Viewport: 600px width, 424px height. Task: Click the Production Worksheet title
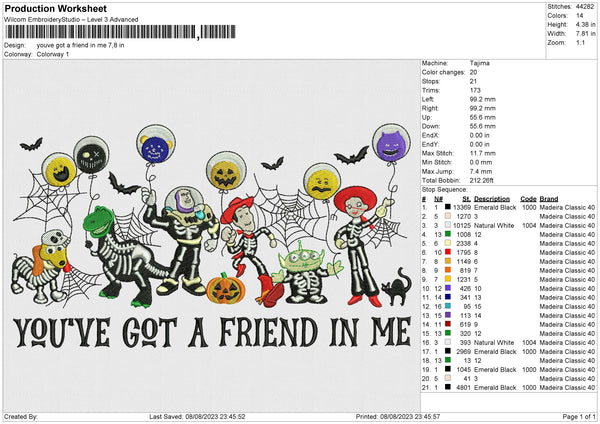pyautogui.click(x=55, y=8)
